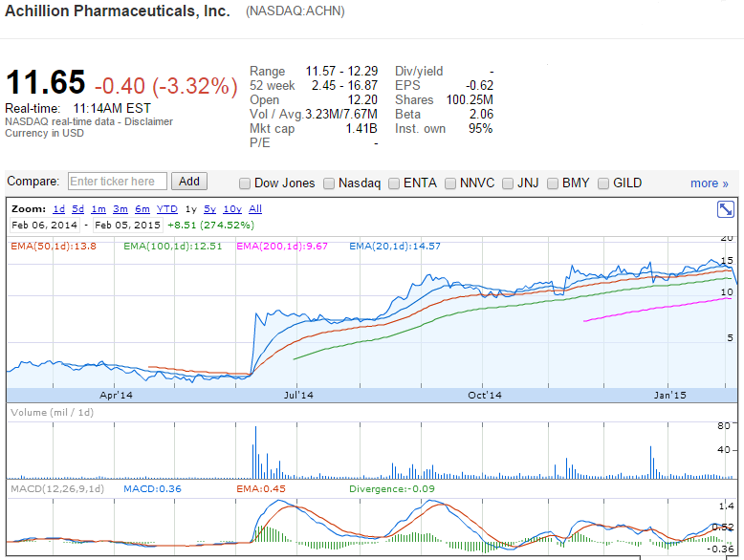Image resolution: width=744 pixels, height=560 pixels.
Task: Click the Inst. own 95% value
Action: tap(481, 128)
